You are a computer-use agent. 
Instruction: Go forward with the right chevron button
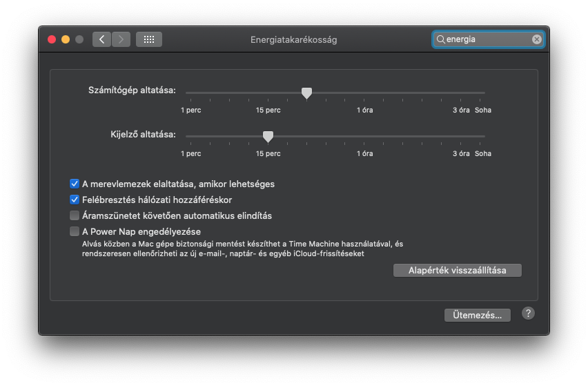point(121,39)
